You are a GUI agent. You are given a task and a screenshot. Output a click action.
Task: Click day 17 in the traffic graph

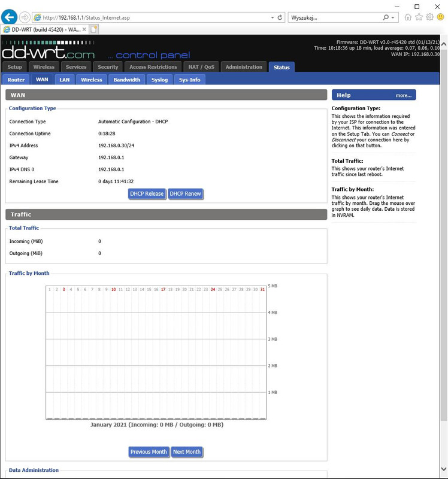point(163,289)
